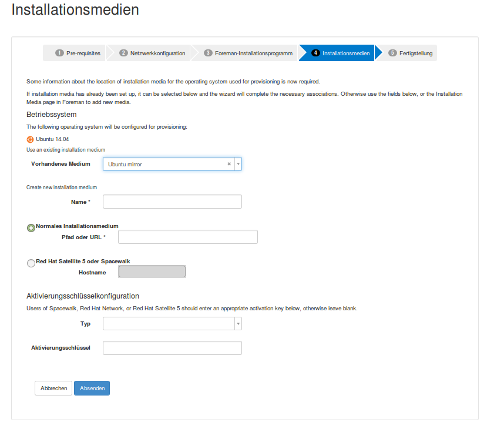The width and height of the screenshot is (504, 429).
Task: Open the Vorhandenes Medium dropdown arrow
Action: [238, 164]
